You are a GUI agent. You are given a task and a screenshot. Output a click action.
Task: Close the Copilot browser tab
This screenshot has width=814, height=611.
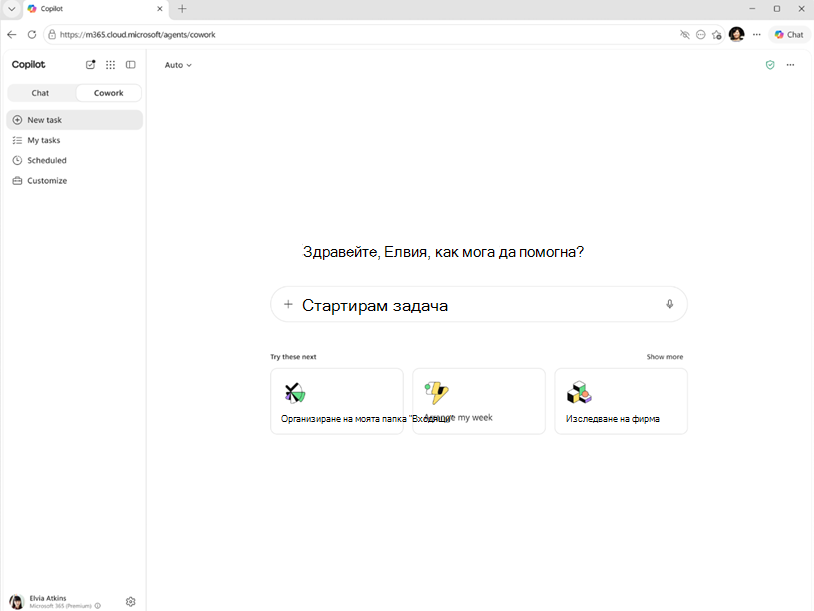pyautogui.click(x=159, y=9)
